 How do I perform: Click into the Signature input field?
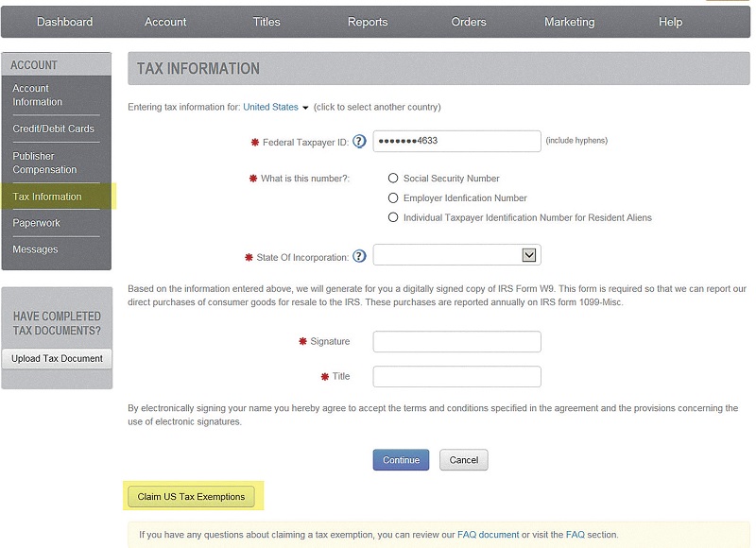[456, 341]
